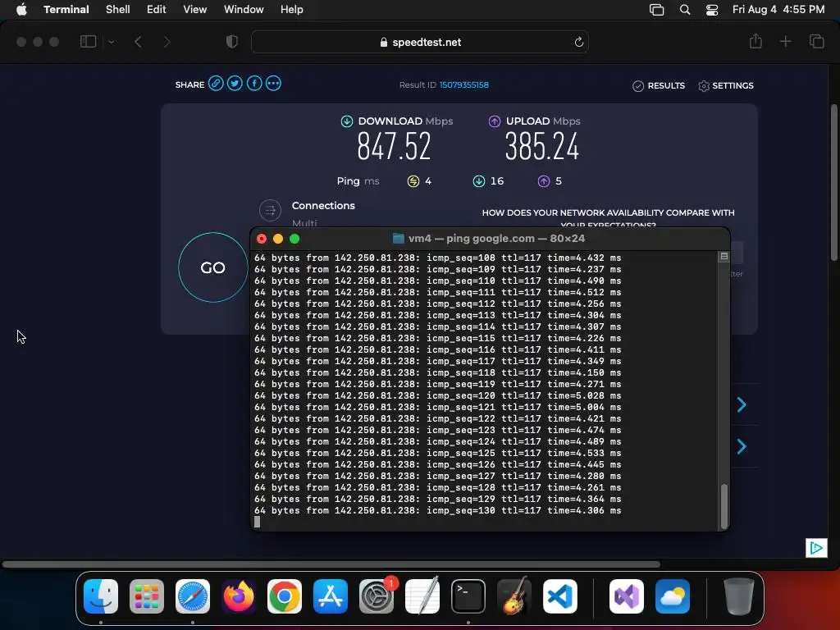The height and width of the screenshot is (630, 840).
Task: Go back in Safari
Action: click(x=138, y=42)
